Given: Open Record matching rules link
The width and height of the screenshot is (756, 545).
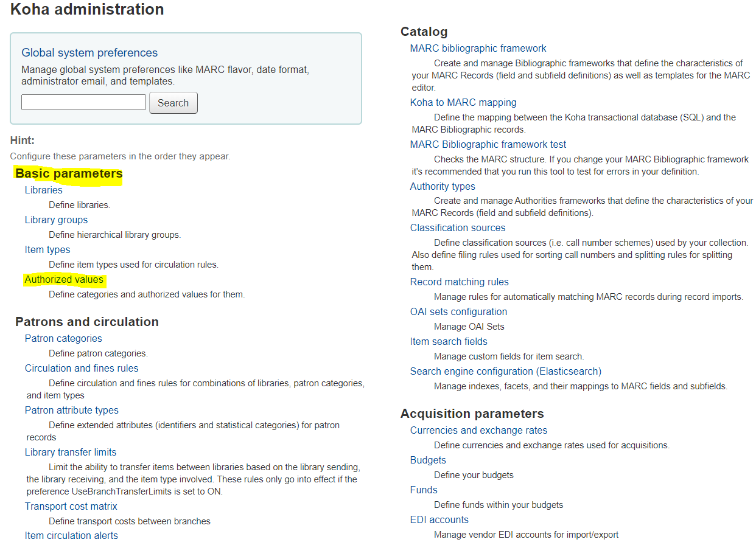Looking at the screenshot, I should pyautogui.click(x=460, y=282).
